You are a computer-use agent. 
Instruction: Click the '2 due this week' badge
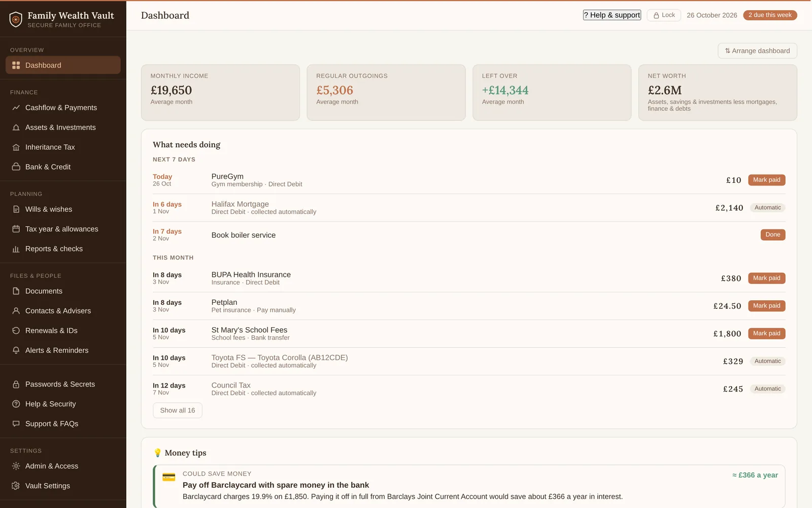coord(770,15)
